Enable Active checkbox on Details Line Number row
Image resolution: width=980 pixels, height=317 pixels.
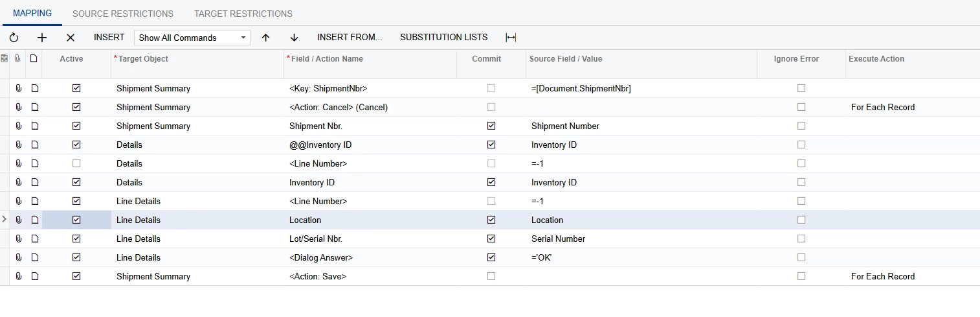click(76, 163)
